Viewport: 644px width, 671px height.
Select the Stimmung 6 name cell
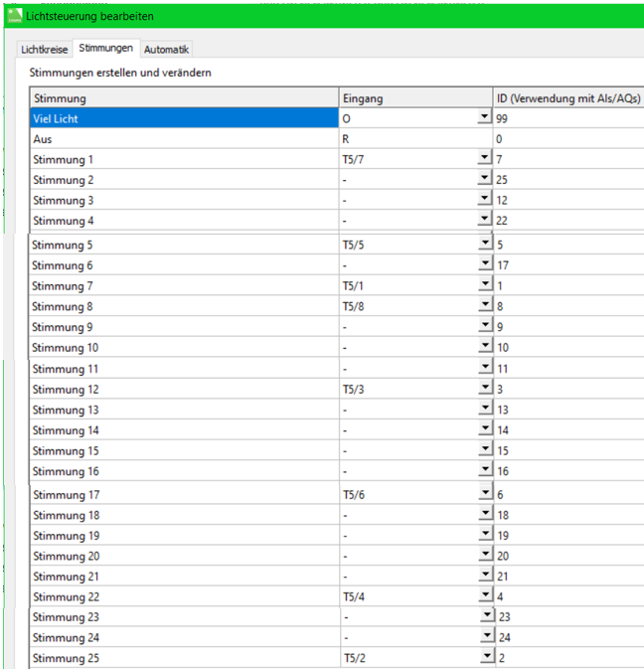point(185,265)
